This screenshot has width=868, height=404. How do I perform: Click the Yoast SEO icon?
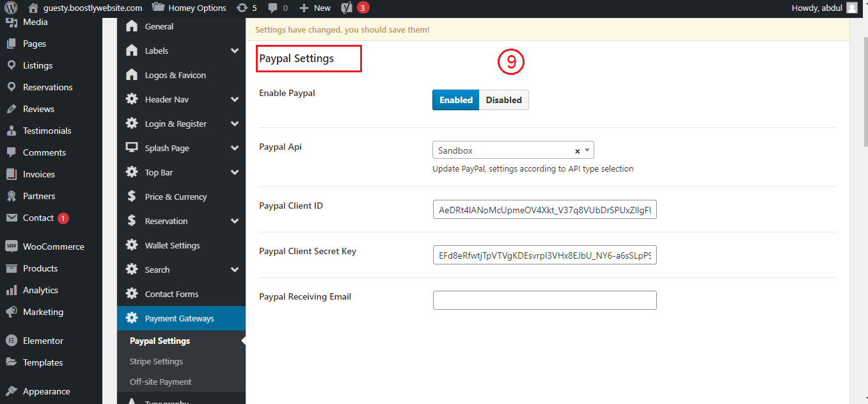point(347,8)
